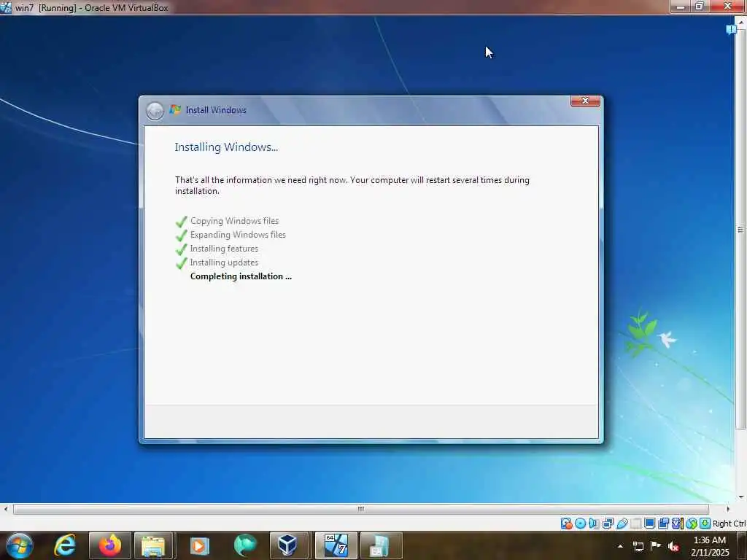Click the horizontal scrollbar of VM window

[360, 509]
